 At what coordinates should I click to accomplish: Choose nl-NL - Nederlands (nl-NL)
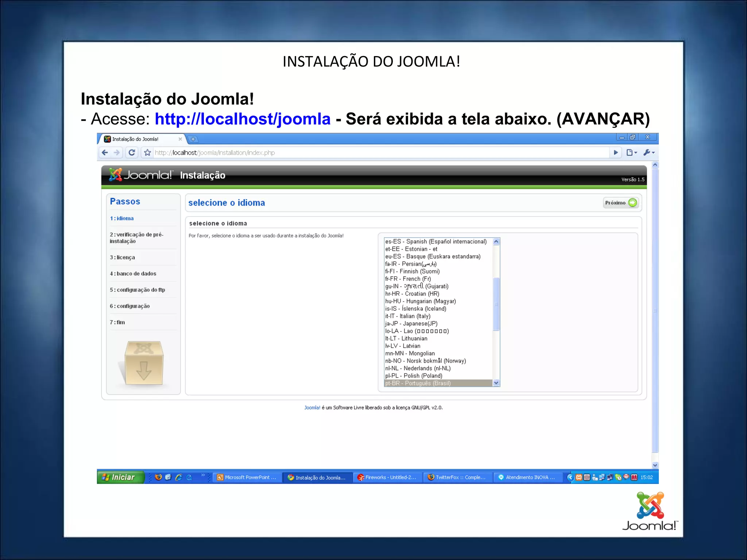pos(438,369)
